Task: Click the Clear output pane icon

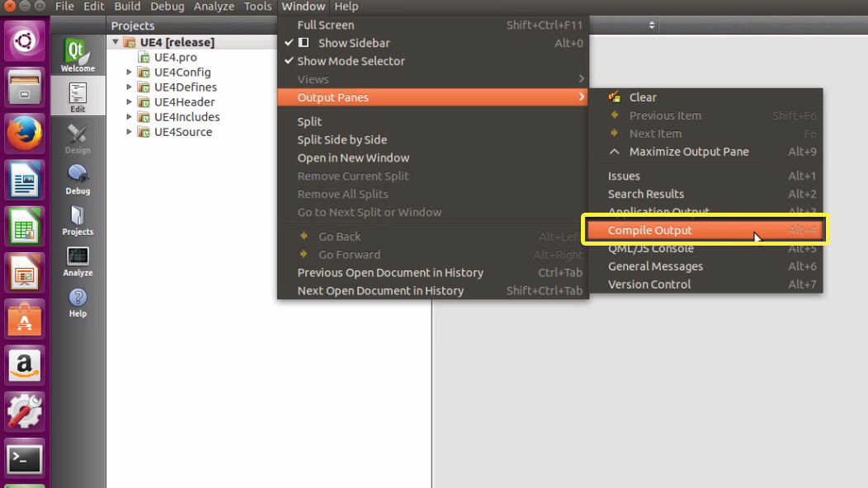Action: (615, 96)
